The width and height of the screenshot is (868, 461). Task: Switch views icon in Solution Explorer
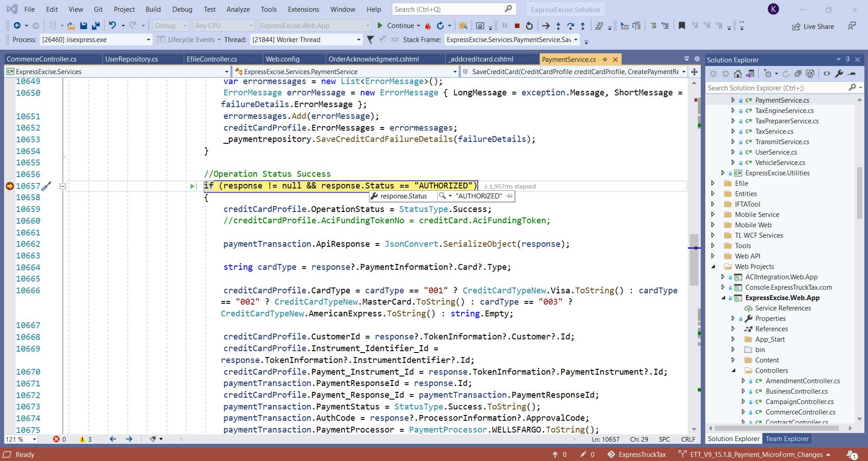click(750, 74)
